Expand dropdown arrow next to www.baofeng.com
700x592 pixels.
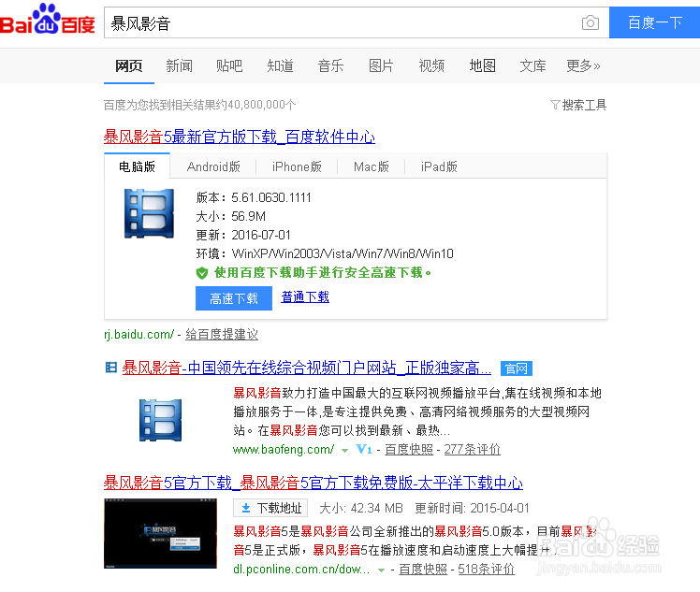[344, 451]
